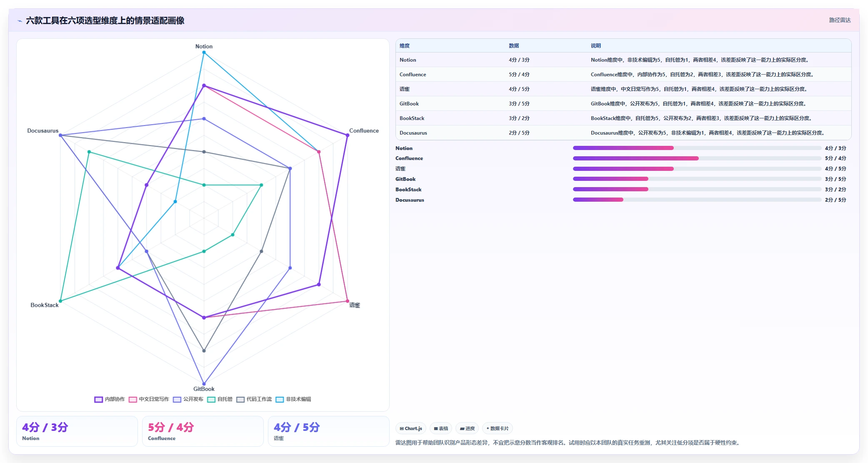Click the Notion axis label on radar

204,46
